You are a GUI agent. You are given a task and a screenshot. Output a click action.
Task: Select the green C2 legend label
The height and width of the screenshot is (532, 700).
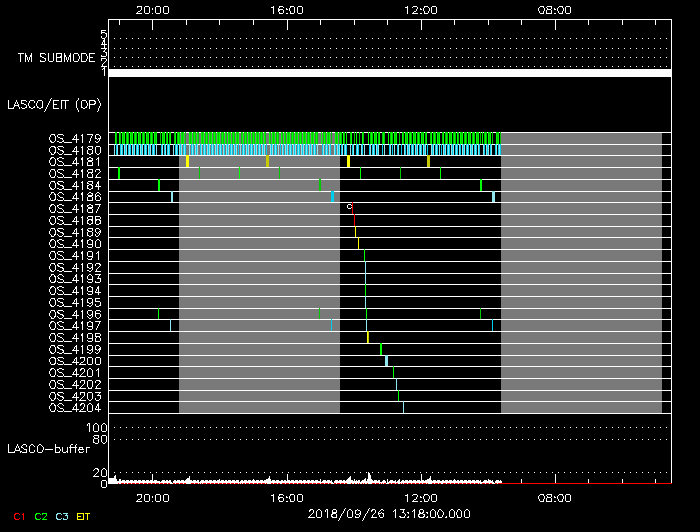[x=41, y=515]
